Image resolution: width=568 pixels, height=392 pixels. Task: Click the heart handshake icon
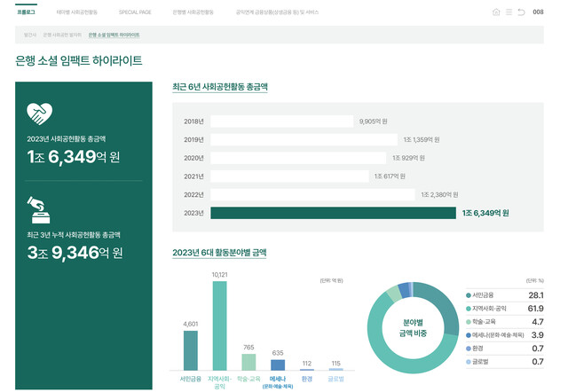click(x=39, y=114)
